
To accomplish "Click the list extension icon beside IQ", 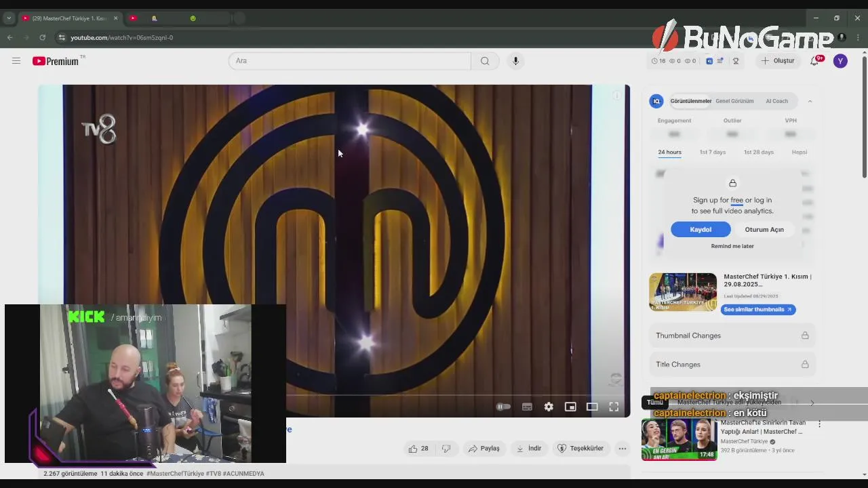I will click(x=720, y=61).
